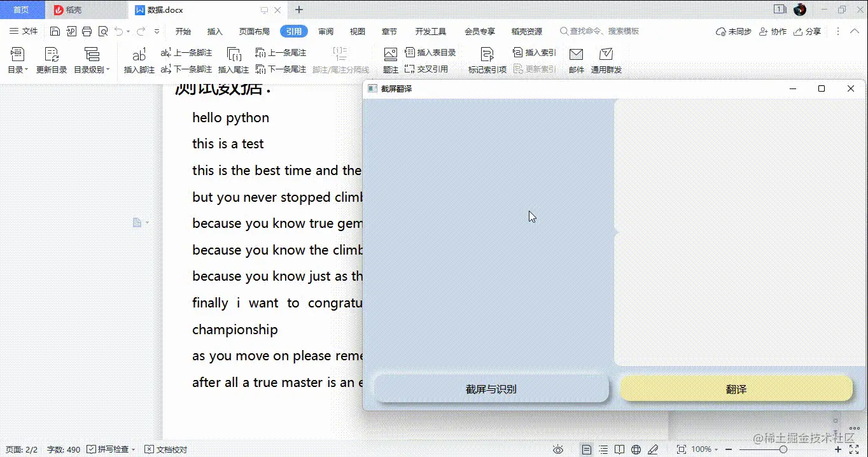Click 标记索引项 mark index entry
Screen dimensions: 868x457
pyautogui.click(x=487, y=60)
